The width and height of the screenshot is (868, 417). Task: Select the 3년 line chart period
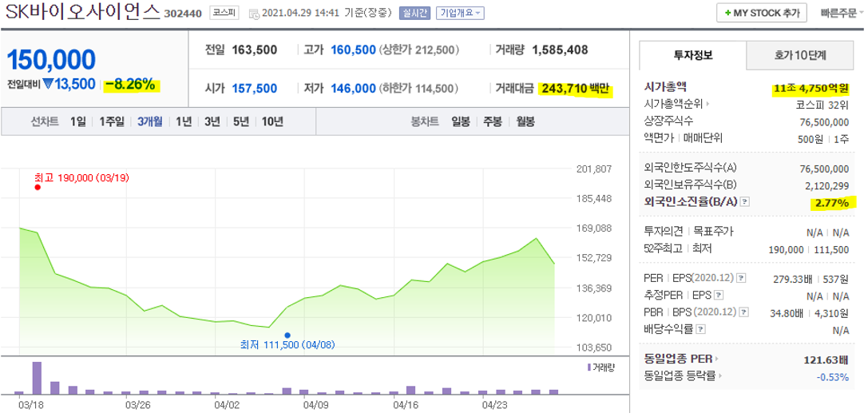212,122
